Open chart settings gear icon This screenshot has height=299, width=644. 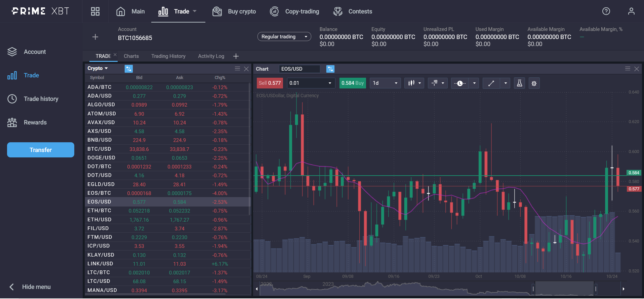(x=534, y=83)
